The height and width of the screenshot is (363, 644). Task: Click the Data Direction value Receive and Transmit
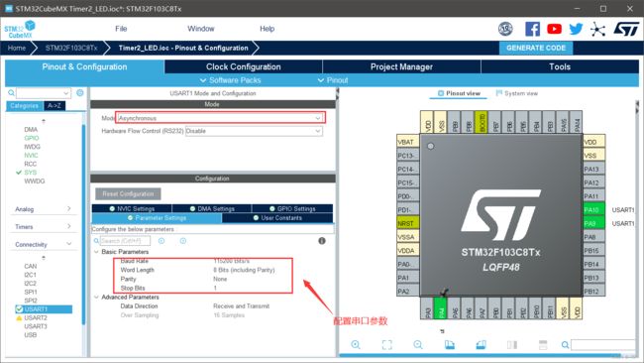click(x=242, y=305)
